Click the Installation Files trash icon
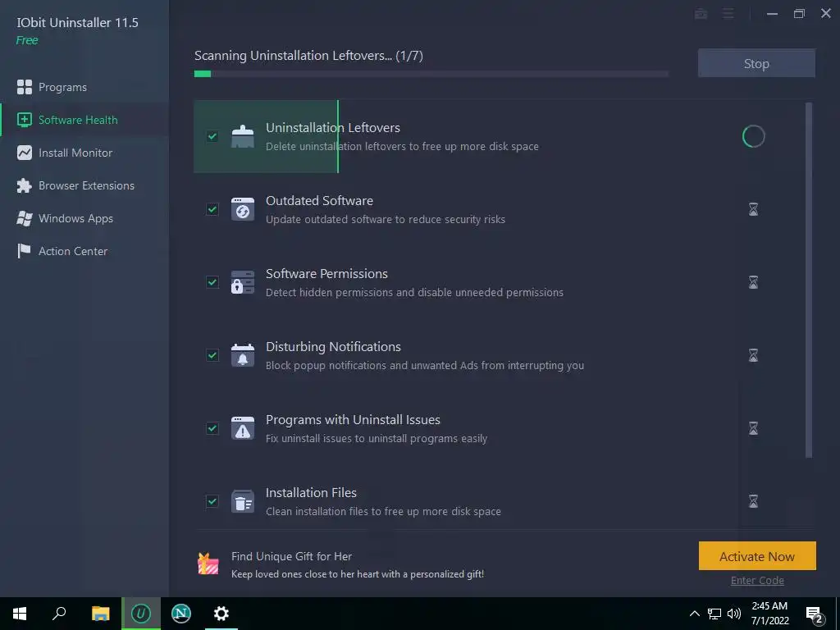840x630 pixels. click(x=243, y=501)
